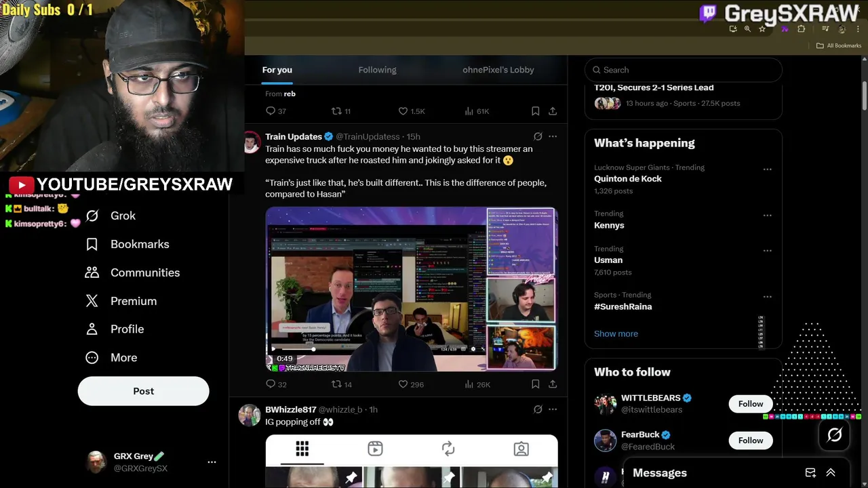Open the Usman trending topic
The height and width of the screenshot is (488, 868).
click(608, 260)
